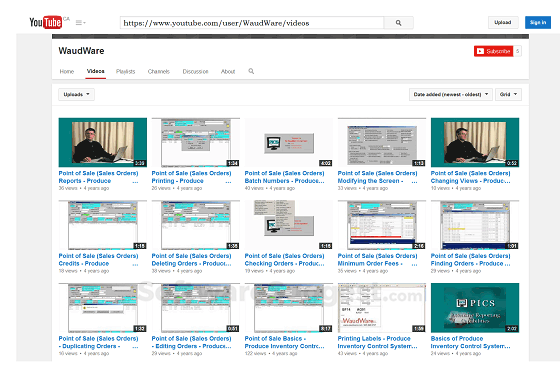Screen dimensions: 560x372
Task: Click the blue Sign in button
Action: pos(538,22)
